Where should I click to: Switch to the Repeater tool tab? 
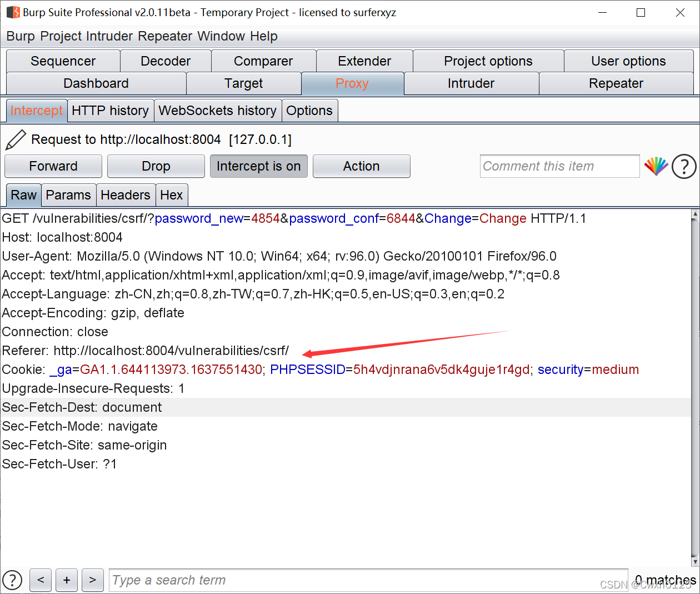(x=616, y=83)
